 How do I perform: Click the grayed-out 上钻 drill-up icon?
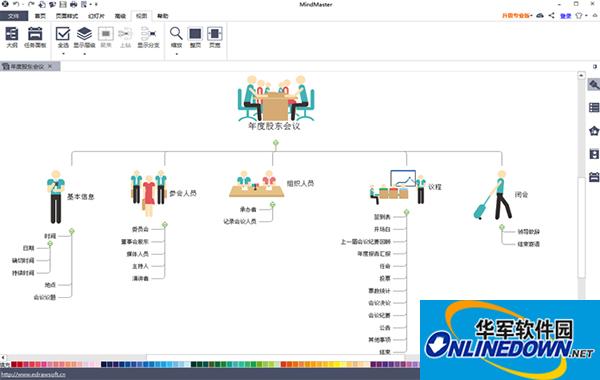(x=125, y=34)
